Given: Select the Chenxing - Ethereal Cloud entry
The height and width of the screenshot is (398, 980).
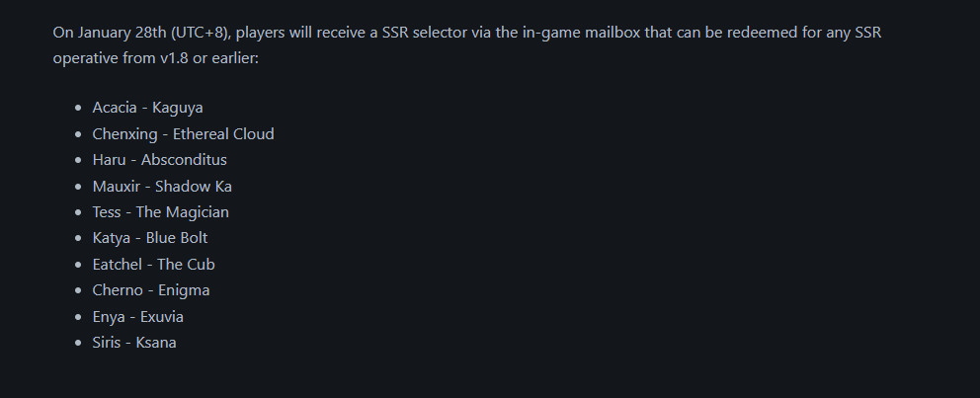Looking at the screenshot, I should coord(183,133).
